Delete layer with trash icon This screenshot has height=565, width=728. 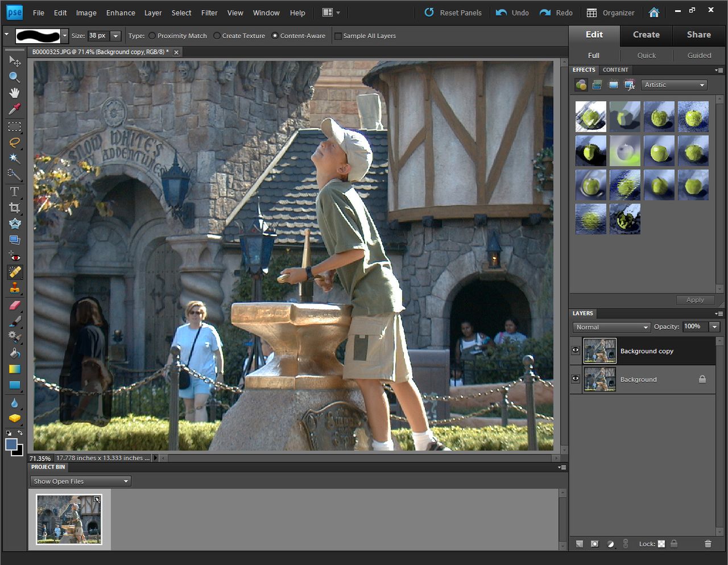point(708,544)
